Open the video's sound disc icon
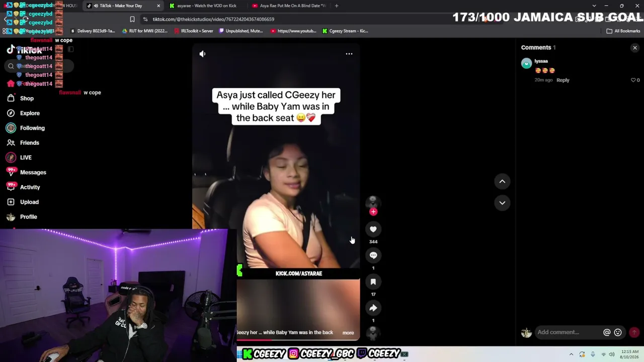Viewport: 644px width, 362px height. pos(373,332)
